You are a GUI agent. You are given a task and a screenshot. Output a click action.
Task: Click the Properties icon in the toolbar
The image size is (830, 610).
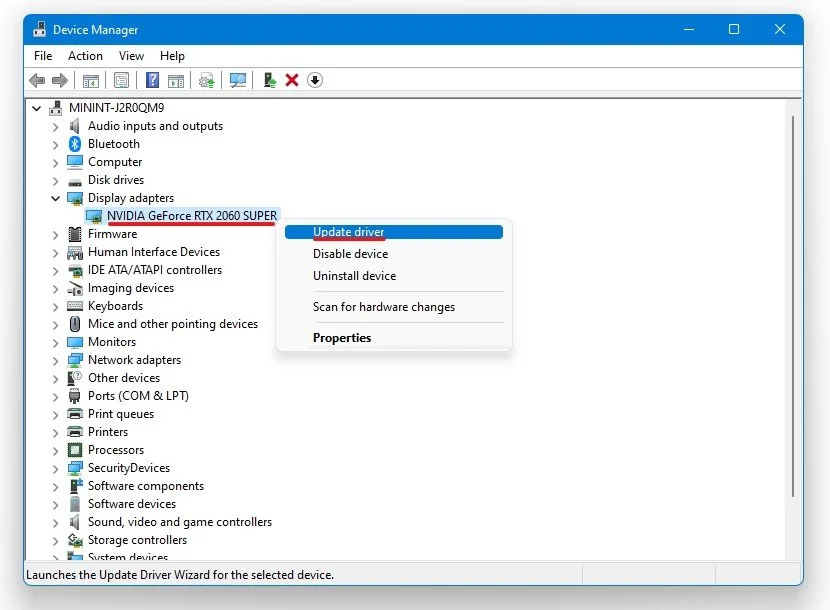120,80
